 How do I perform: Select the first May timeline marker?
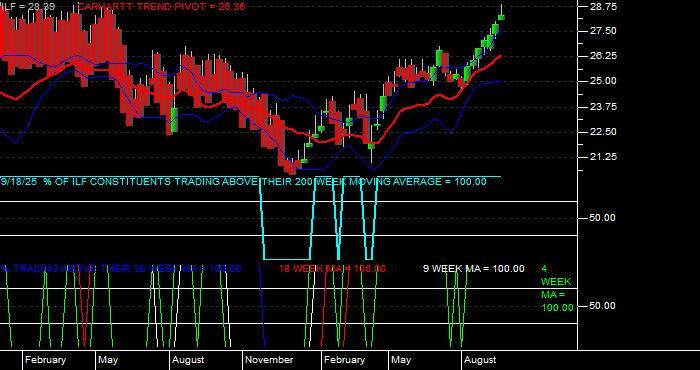pos(108,360)
